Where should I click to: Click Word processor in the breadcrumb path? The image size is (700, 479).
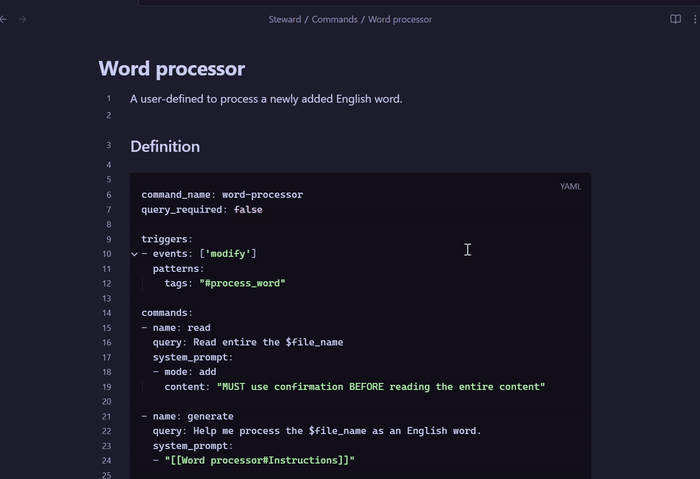pos(400,19)
